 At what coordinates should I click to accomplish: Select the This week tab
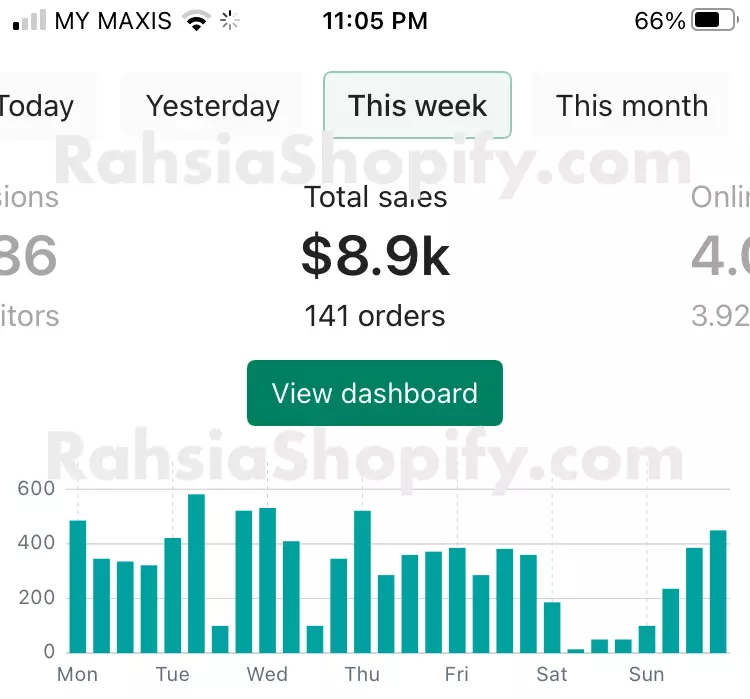pos(417,106)
